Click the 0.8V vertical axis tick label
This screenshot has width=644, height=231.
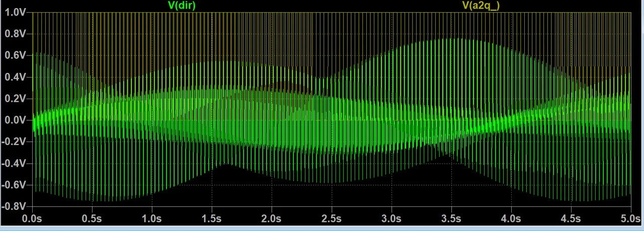[15, 34]
